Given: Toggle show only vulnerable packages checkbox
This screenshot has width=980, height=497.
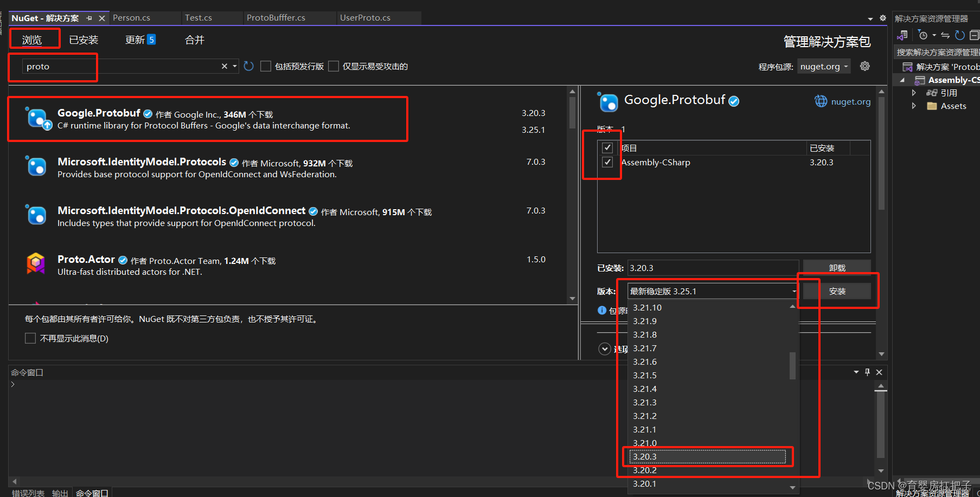Looking at the screenshot, I should point(334,66).
